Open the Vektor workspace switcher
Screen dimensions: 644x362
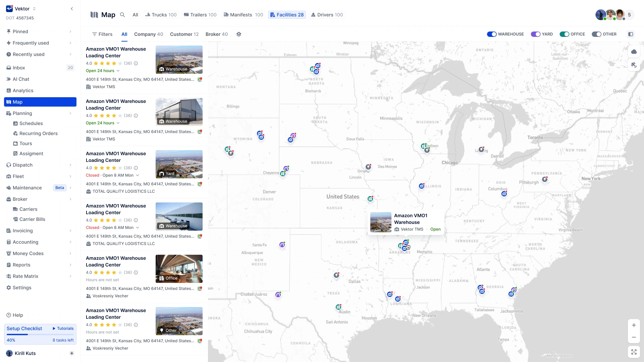(x=21, y=9)
